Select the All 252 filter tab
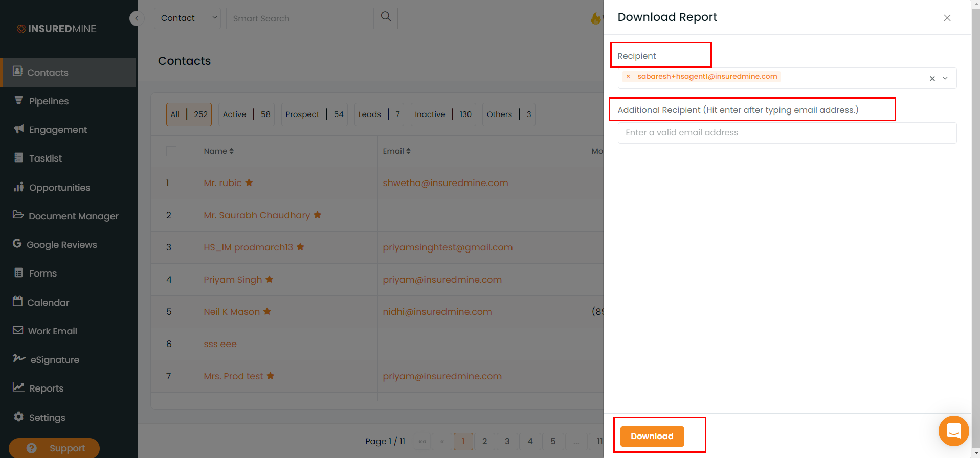The width and height of the screenshot is (980, 458). 189,114
